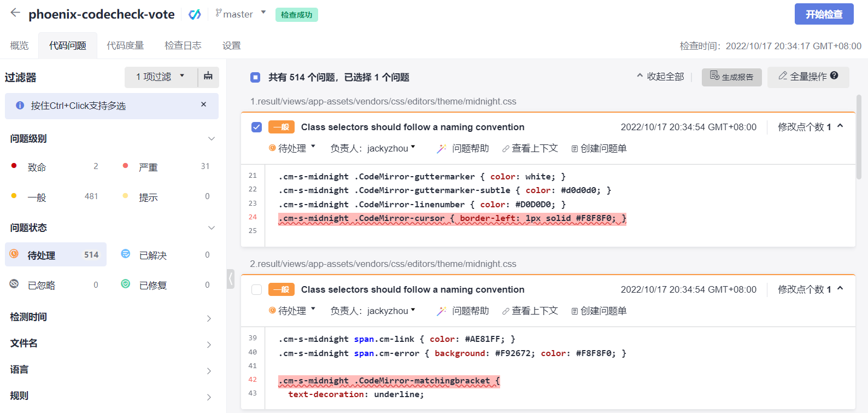This screenshot has height=413, width=868.
Task: Click the 创建问题单 icon in second issue
Action: tap(574, 311)
